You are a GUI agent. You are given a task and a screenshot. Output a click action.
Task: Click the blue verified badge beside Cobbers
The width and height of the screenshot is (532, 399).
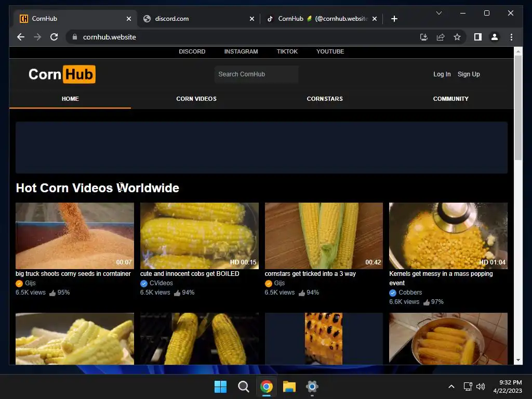(x=393, y=293)
